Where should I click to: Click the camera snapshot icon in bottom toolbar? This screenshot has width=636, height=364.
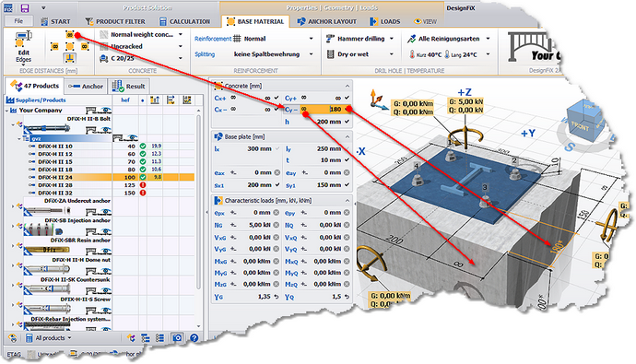point(177,337)
